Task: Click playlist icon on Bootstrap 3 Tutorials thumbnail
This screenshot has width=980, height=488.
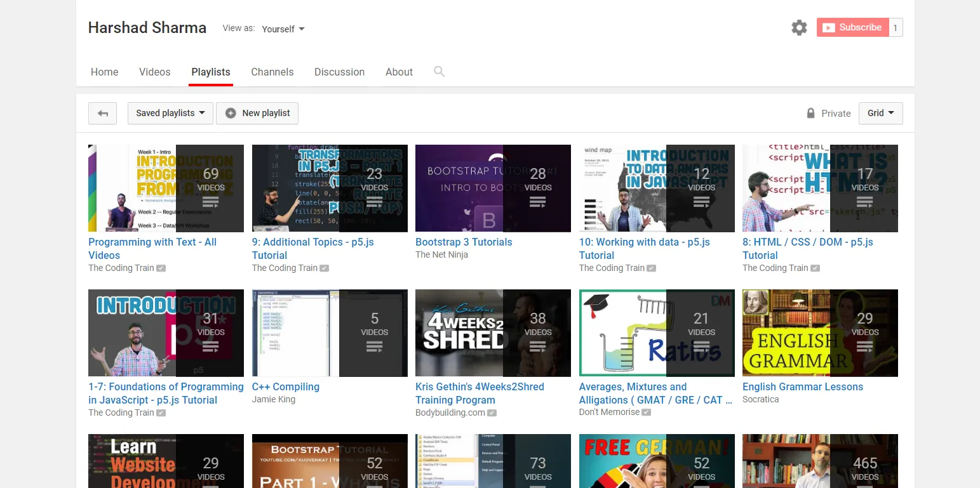Action: pyautogui.click(x=537, y=202)
